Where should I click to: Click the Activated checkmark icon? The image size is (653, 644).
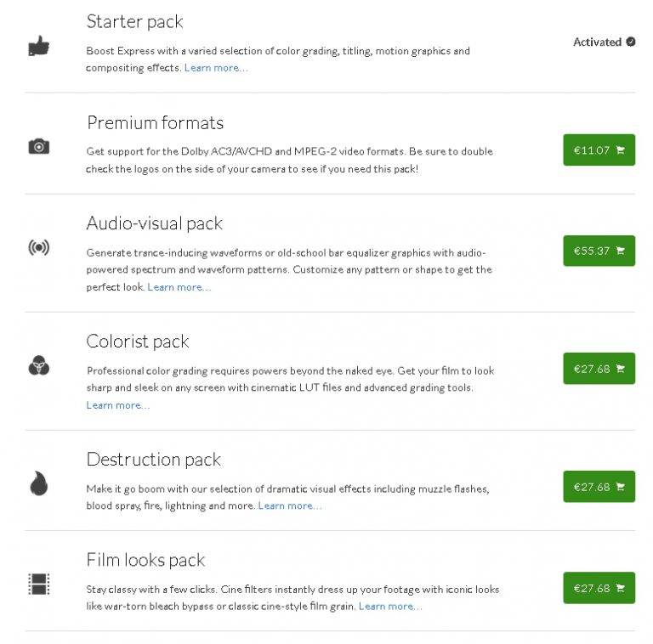coord(631,42)
